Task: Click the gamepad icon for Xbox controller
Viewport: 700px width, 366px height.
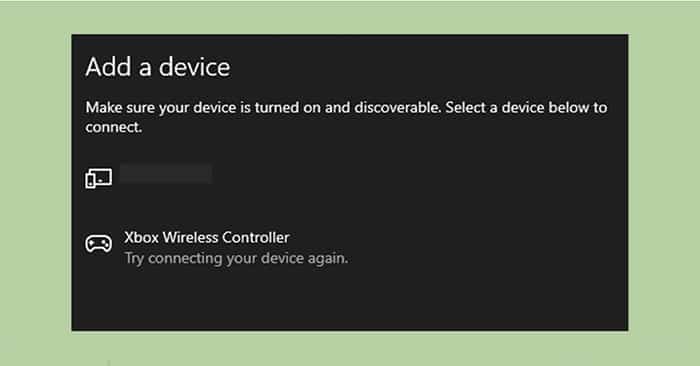Action: [99, 244]
